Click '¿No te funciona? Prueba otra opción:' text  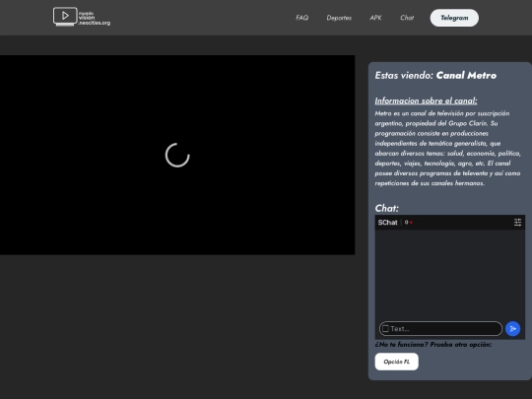tap(433, 345)
